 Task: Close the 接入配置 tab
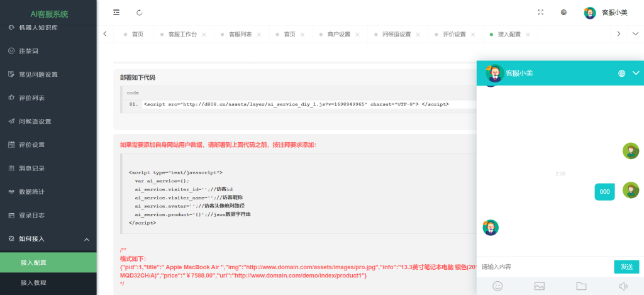point(528,35)
